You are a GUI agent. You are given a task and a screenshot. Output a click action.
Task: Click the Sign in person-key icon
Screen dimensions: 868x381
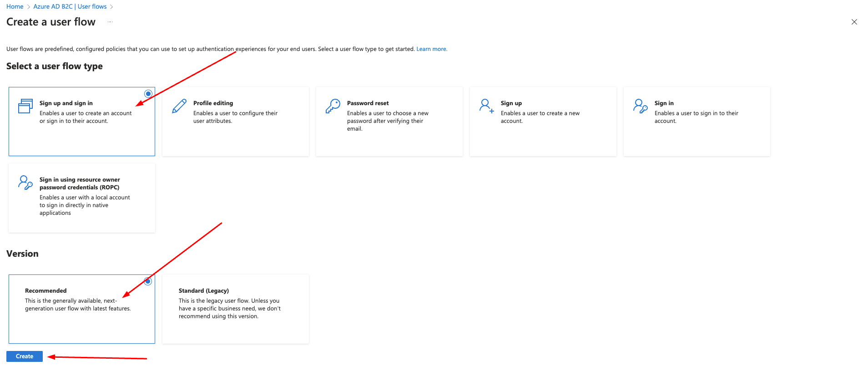(x=641, y=106)
